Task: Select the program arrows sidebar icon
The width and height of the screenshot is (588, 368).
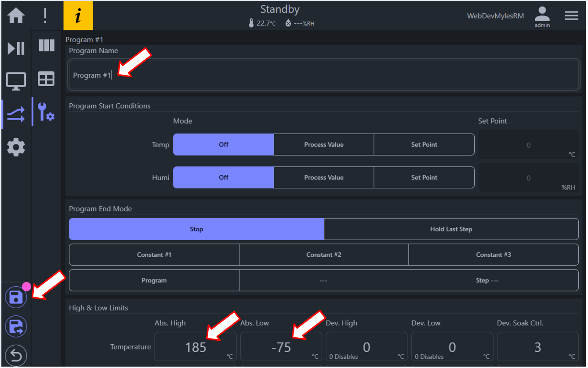Action: pos(16,114)
